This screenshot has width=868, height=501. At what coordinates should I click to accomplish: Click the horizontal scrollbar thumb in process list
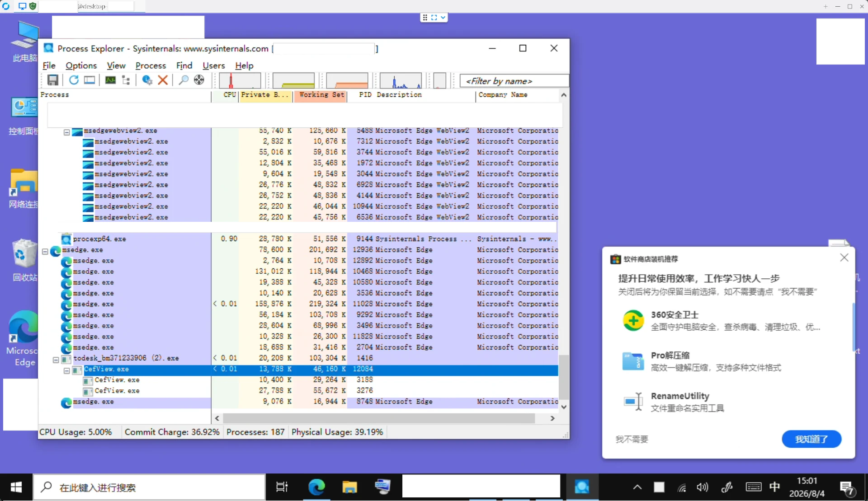(x=379, y=418)
